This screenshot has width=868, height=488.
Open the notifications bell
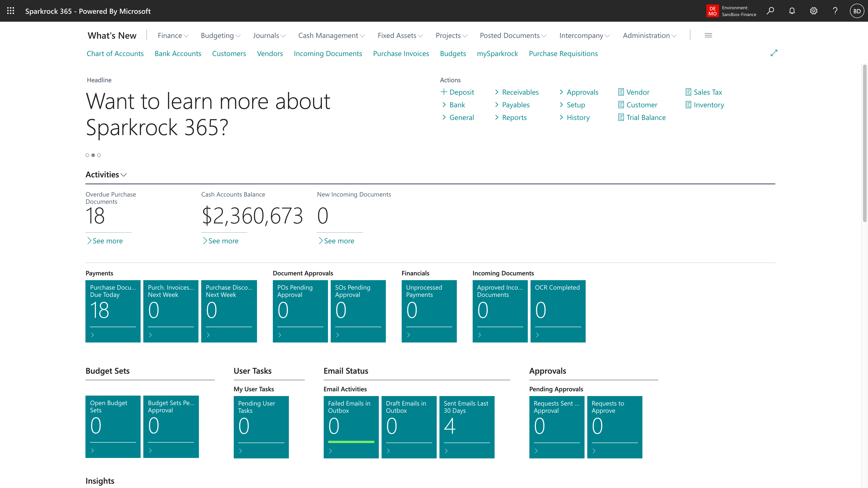(x=792, y=11)
